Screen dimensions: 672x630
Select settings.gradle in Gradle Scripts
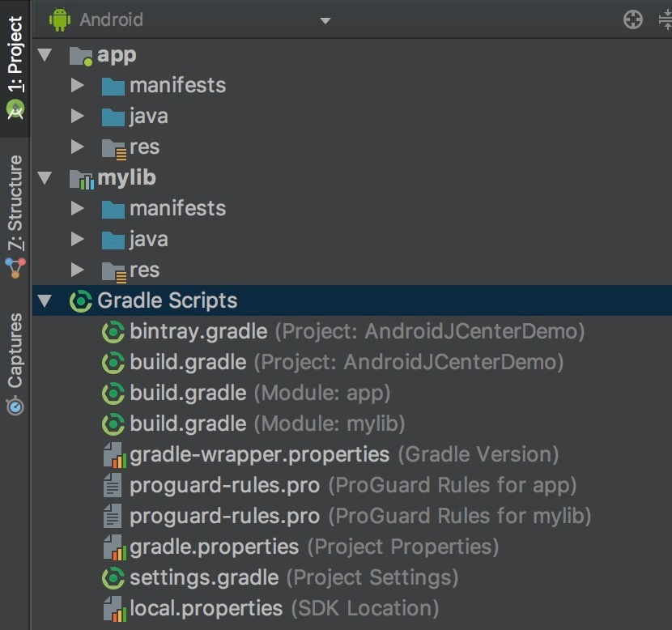click(204, 578)
